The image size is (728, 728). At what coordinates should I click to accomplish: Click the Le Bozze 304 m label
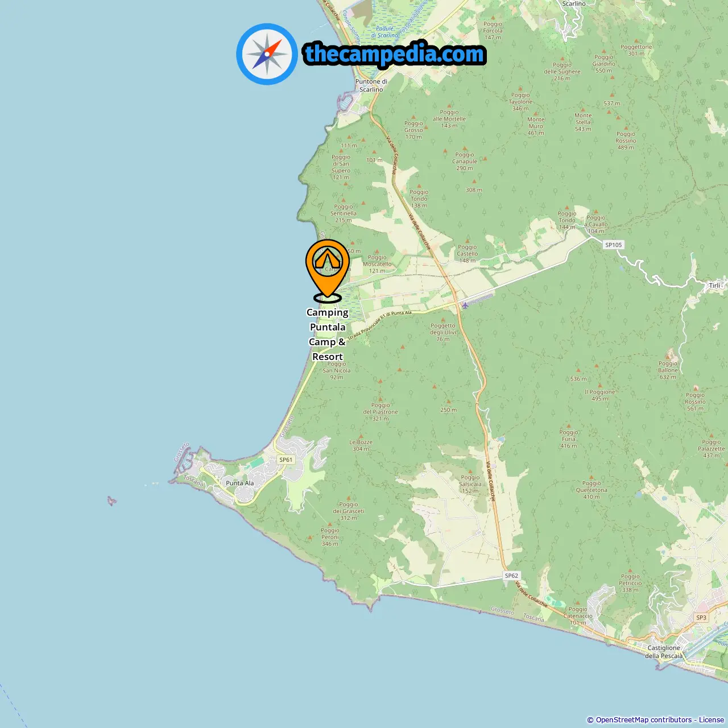coord(361,445)
